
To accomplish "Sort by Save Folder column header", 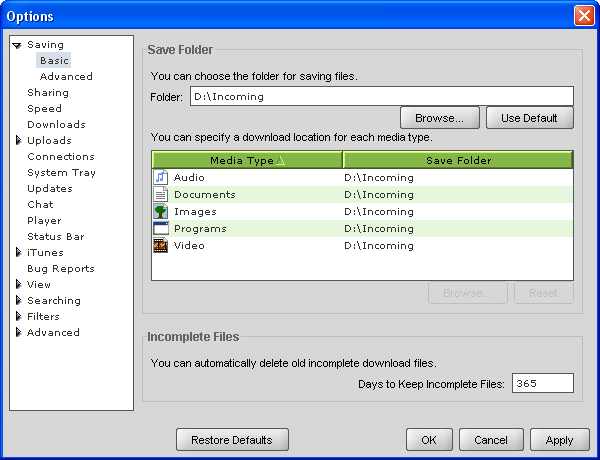I will coord(458,160).
